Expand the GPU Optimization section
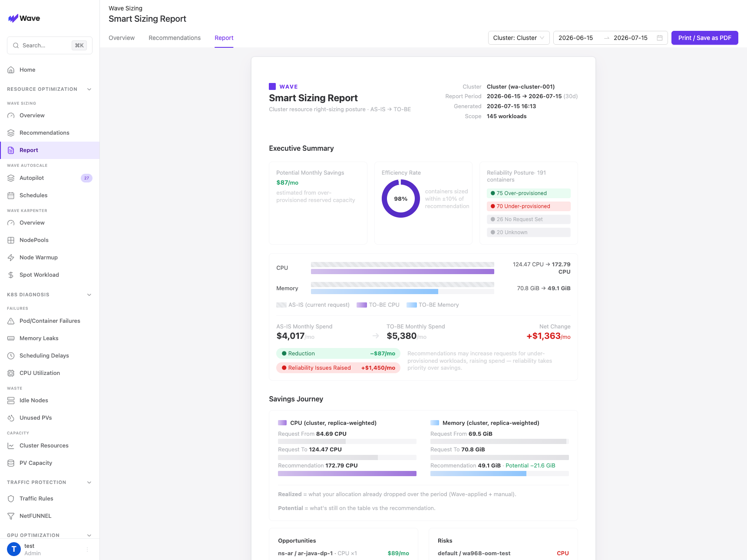The height and width of the screenshot is (560, 747). click(x=89, y=535)
